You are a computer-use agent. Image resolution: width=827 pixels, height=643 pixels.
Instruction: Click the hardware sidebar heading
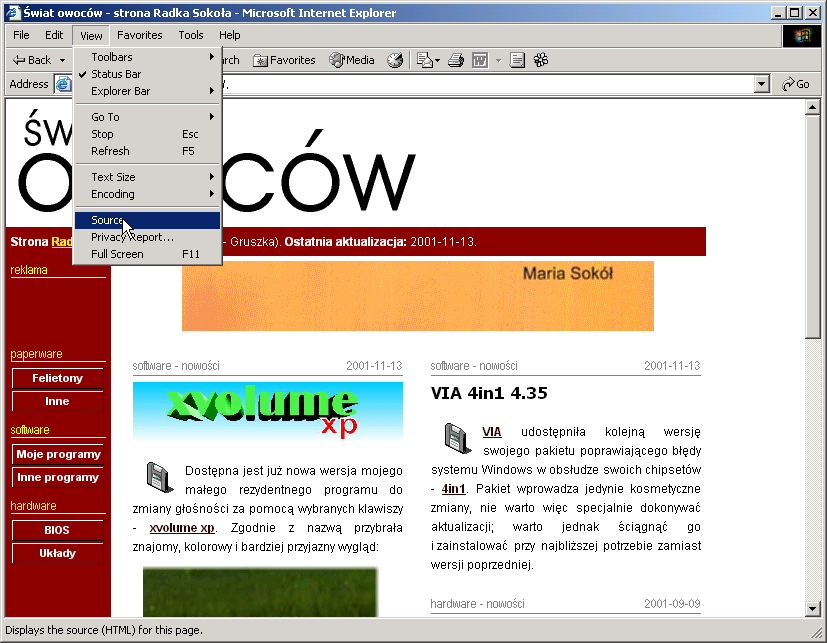pos(33,506)
